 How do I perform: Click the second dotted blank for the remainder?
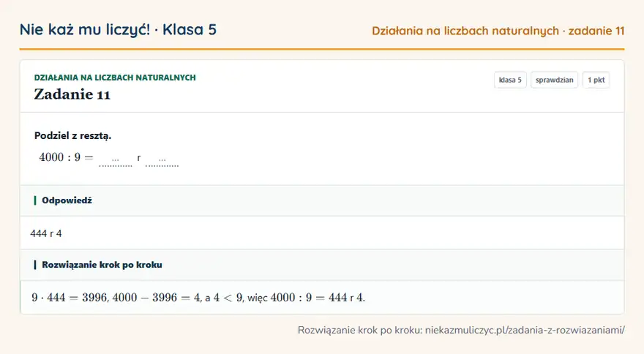point(162,159)
